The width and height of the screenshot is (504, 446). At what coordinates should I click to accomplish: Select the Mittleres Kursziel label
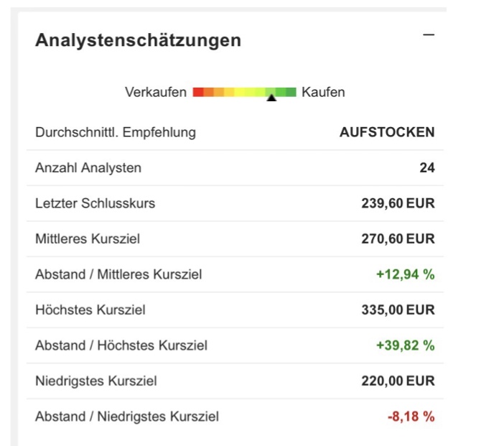[88, 238]
